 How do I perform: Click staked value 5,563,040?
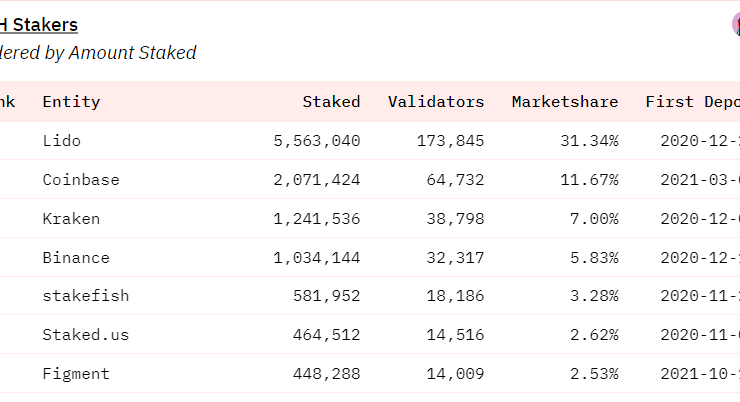(317, 141)
